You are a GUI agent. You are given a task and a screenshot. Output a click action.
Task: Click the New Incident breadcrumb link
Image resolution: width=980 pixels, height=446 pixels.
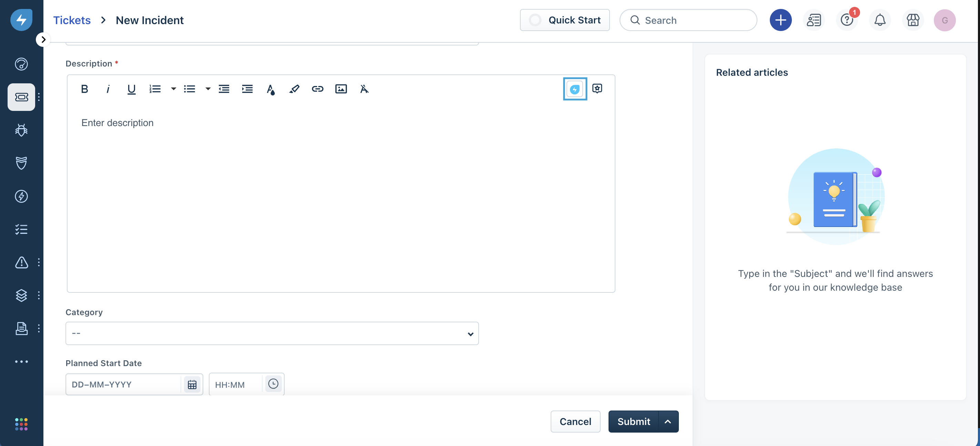150,20
